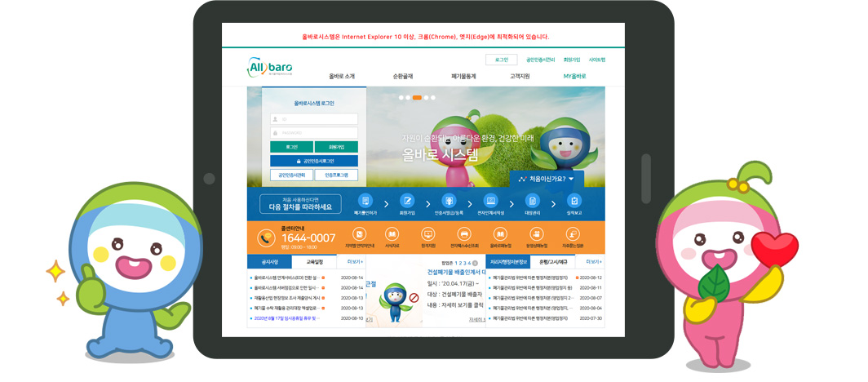Open the 동영상매뉴얼 icon
The image size is (868, 382).
pyautogui.click(x=537, y=233)
